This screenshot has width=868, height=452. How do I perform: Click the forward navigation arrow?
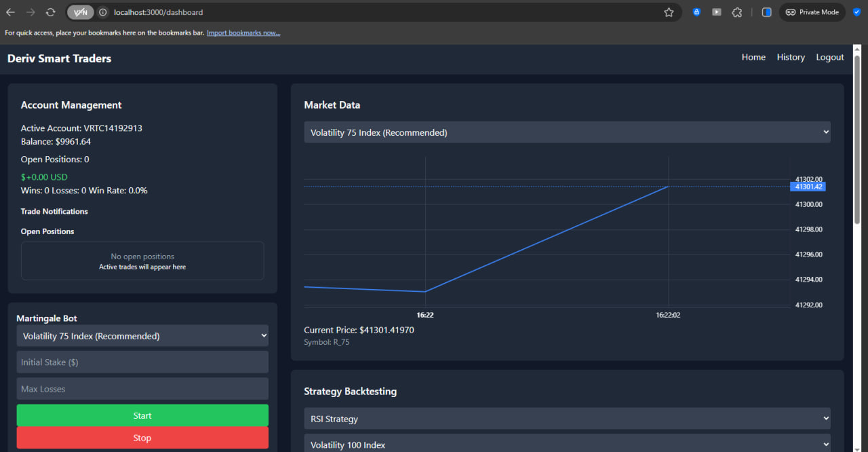tap(31, 12)
